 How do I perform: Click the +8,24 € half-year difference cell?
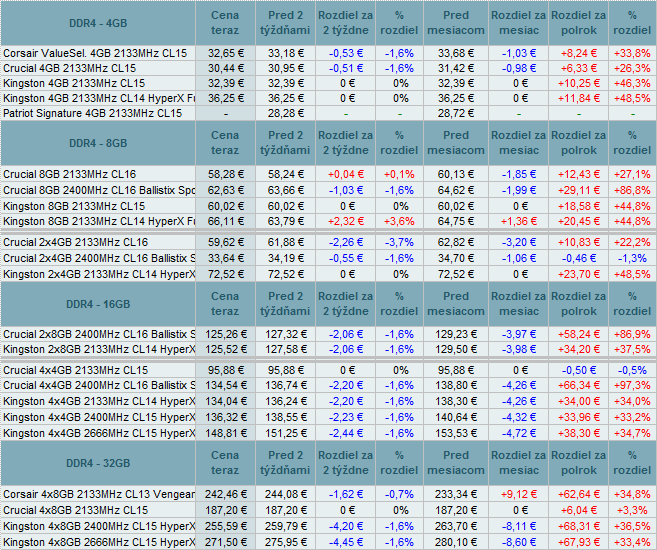tap(578, 53)
